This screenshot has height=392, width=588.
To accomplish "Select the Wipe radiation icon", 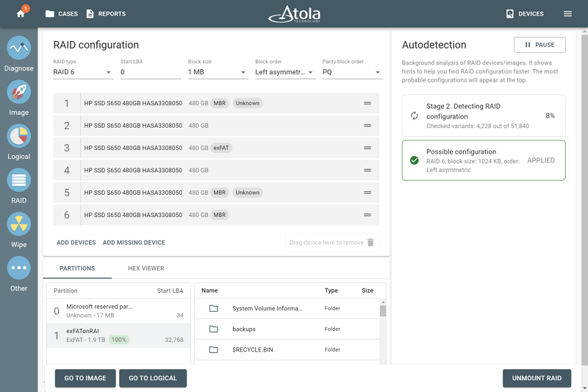I will point(19,224).
